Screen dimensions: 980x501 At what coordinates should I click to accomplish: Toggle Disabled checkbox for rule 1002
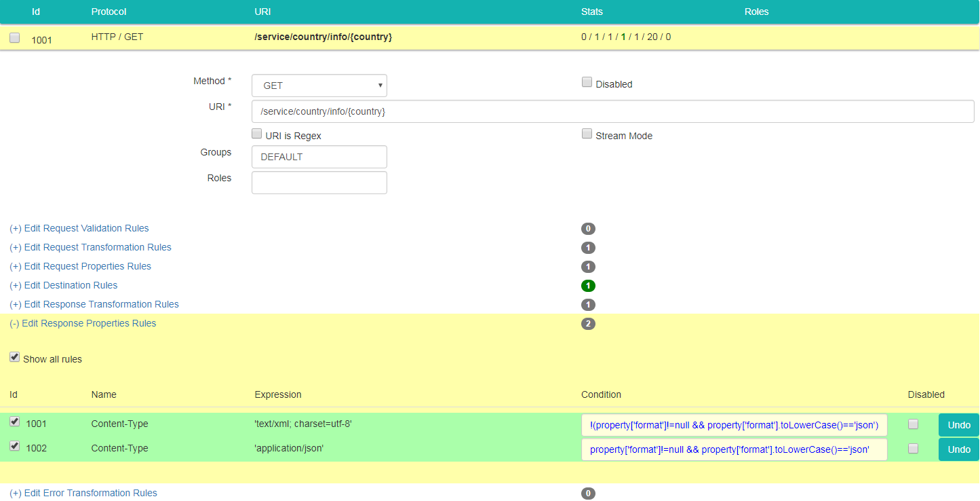point(913,449)
